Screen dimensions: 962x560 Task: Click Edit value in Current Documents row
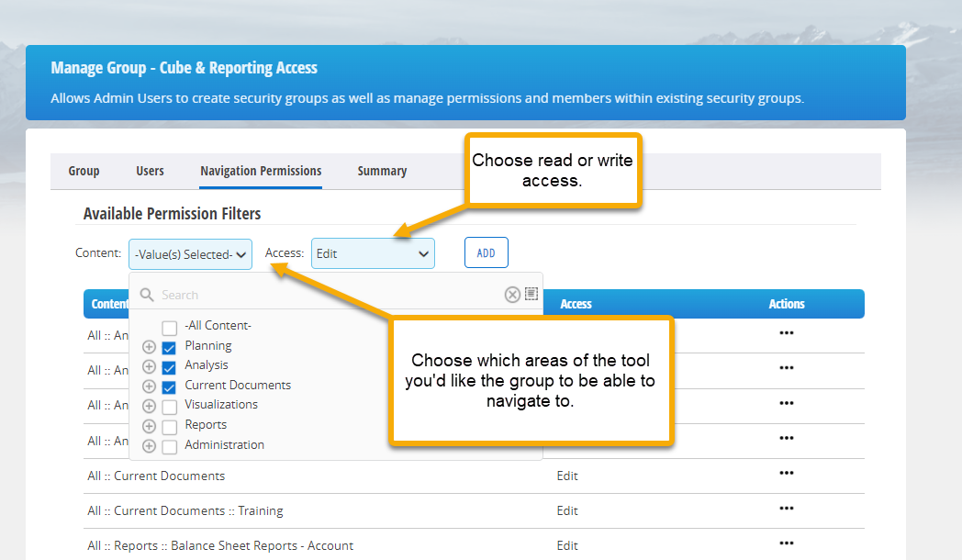pyautogui.click(x=567, y=476)
